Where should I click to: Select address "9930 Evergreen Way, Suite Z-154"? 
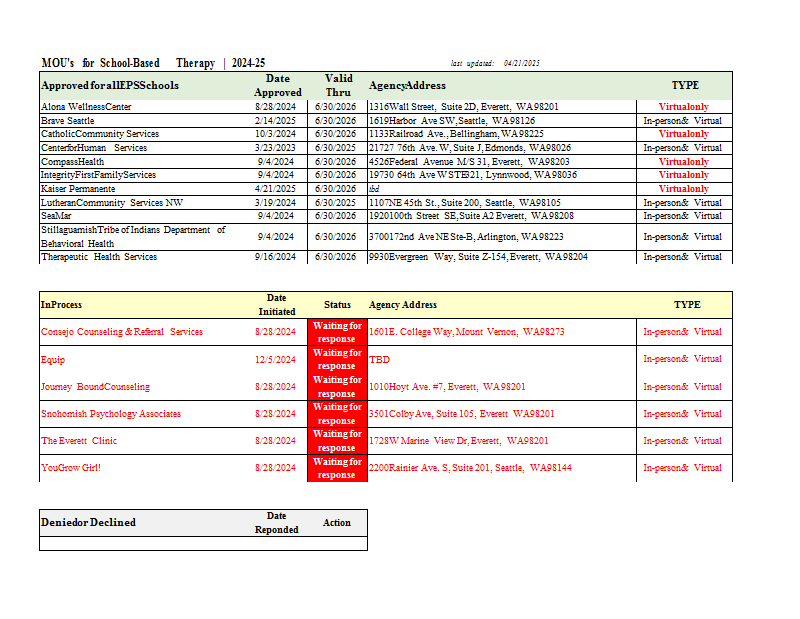click(478, 257)
